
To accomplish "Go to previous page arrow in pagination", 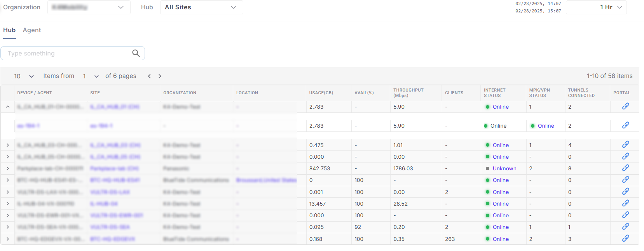I will 149,76.
